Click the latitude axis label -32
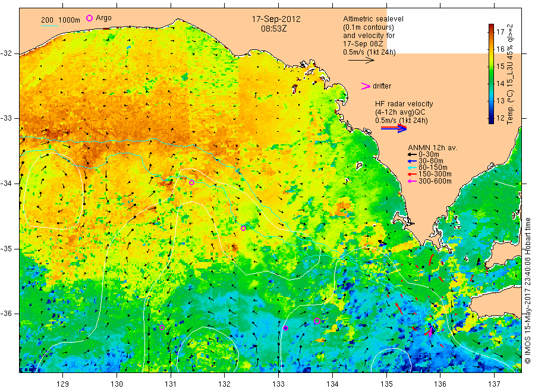Image resolution: width=535 pixels, height=392 pixels. [x=6, y=53]
